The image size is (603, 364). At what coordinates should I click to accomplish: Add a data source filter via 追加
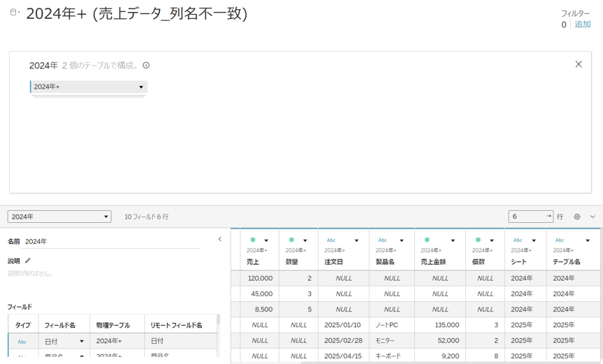[x=583, y=24]
